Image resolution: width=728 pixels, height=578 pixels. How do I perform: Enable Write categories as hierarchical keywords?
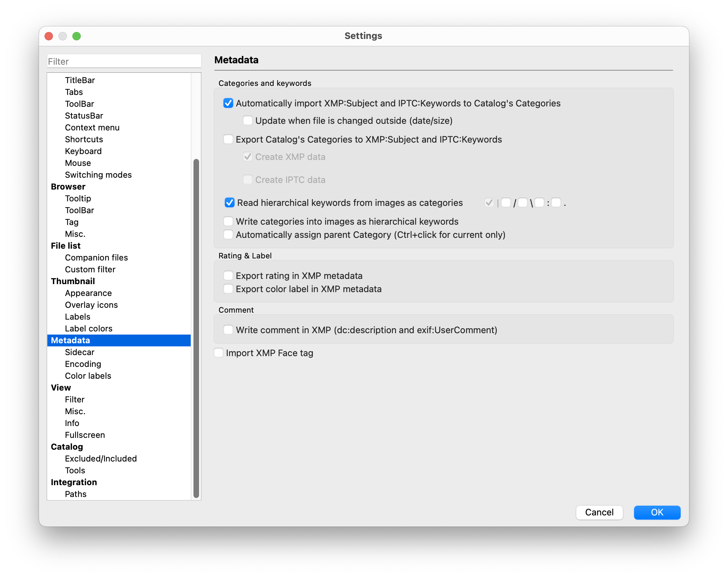(x=228, y=222)
